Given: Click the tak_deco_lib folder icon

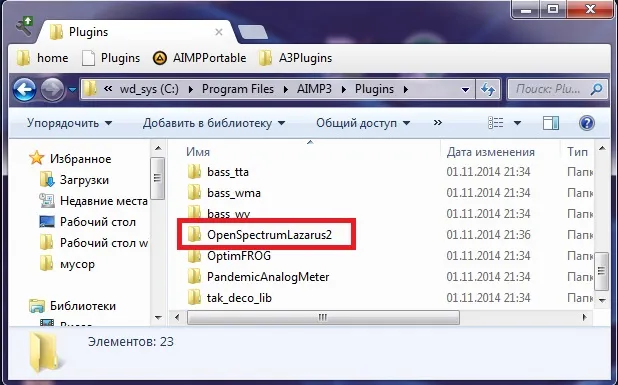Looking at the screenshot, I should pyautogui.click(x=194, y=298).
